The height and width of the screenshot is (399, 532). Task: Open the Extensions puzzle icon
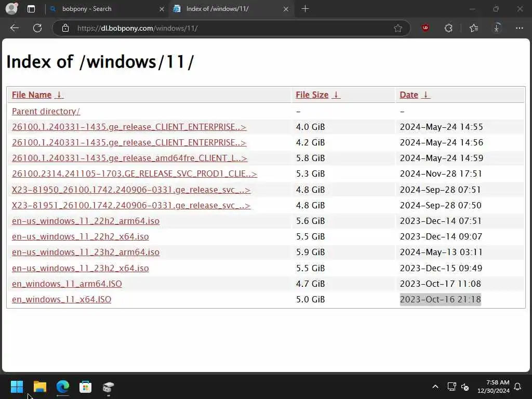[x=448, y=28]
